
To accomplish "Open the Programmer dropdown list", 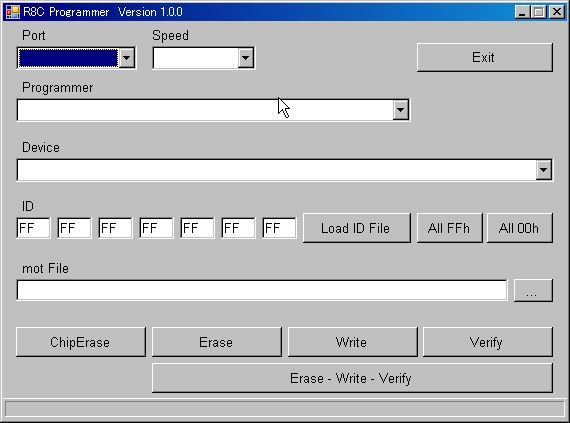I will click(400, 110).
